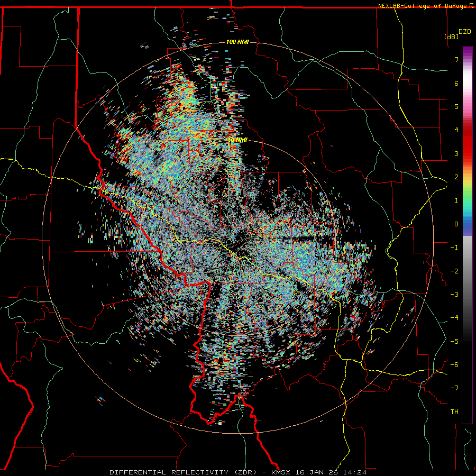This screenshot has width=476, height=476.
Task: Click the -5 scale value
Action: pos(454,342)
